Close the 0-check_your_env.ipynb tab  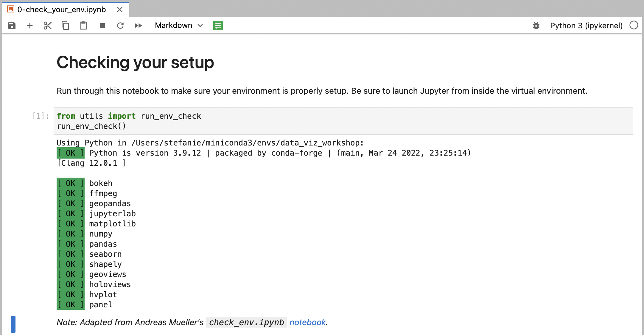click(x=120, y=10)
